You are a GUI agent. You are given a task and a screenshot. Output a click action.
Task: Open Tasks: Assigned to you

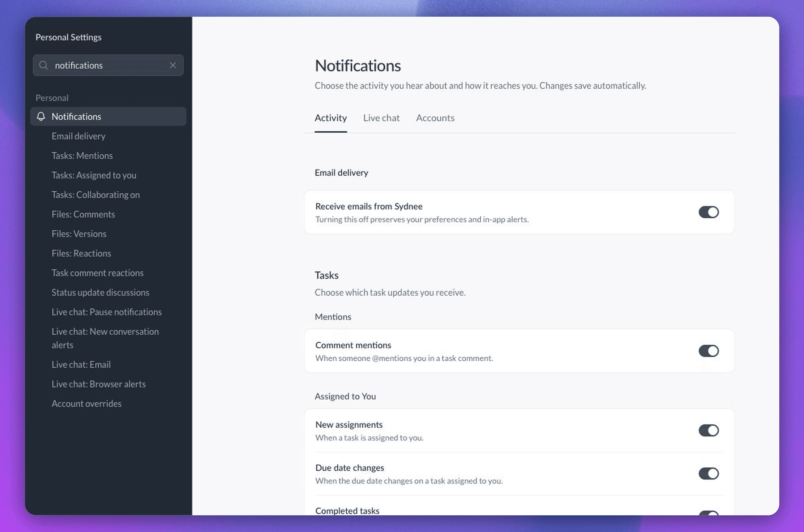(x=94, y=175)
